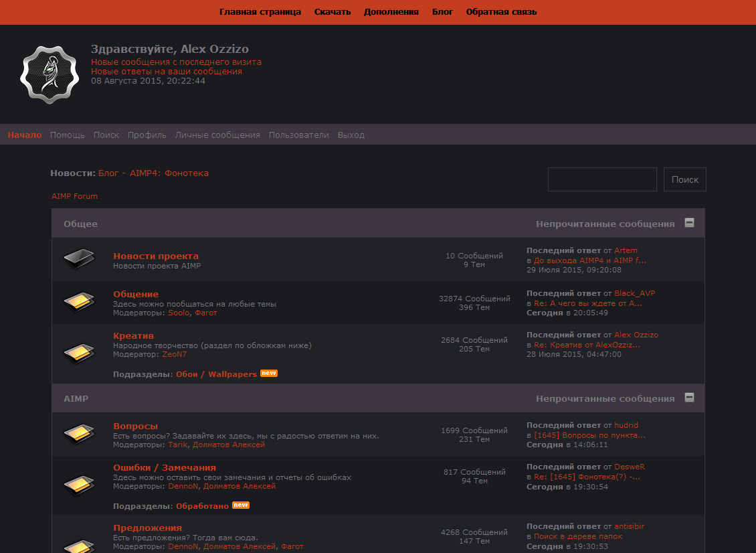Click the board icon beside Ошибки / Замечания
The height and width of the screenshot is (553, 756).
pos(78,484)
